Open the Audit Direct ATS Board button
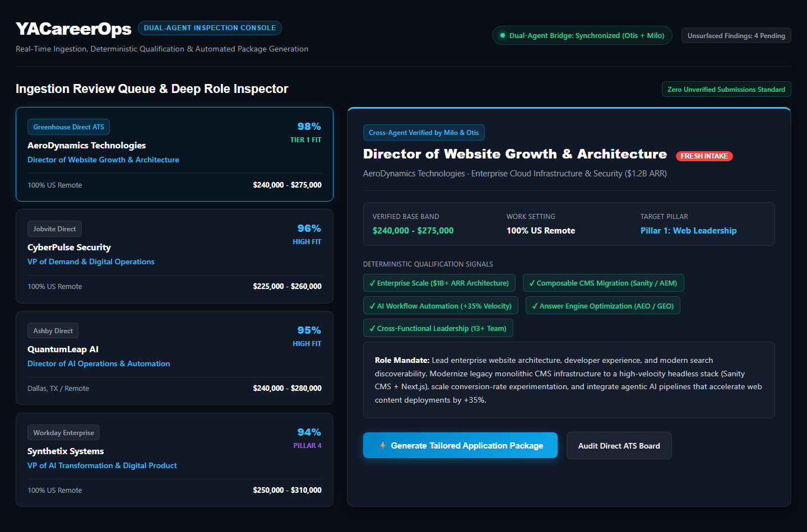The height and width of the screenshot is (532, 807). (619, 446)
